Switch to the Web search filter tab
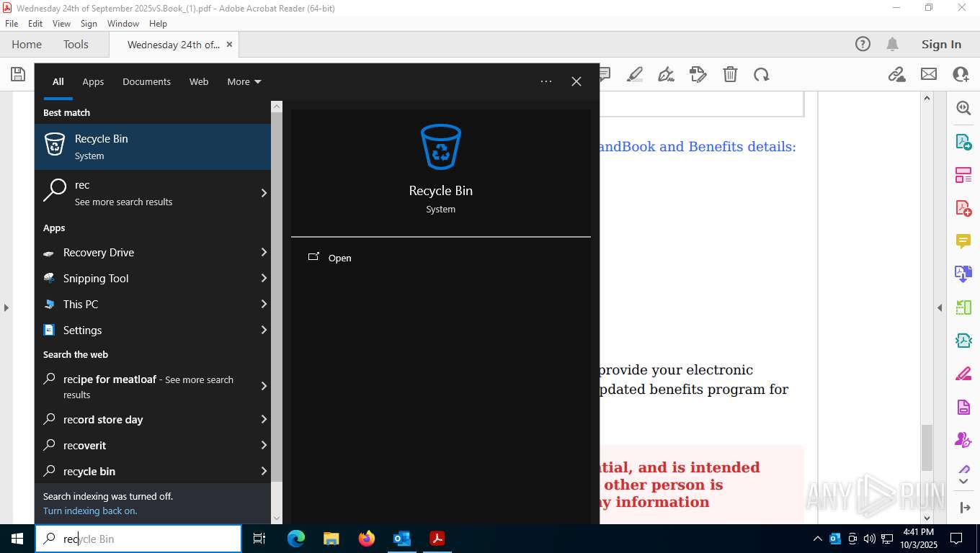Image resolution: width=980 pixels, height=553 pixels. (199, 81)
